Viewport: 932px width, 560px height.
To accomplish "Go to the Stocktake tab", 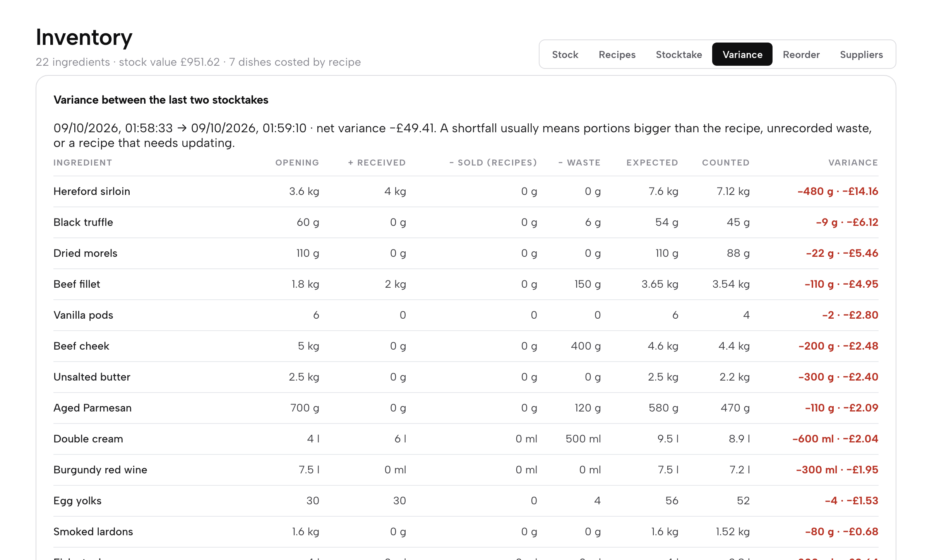I will coord(679,55).
